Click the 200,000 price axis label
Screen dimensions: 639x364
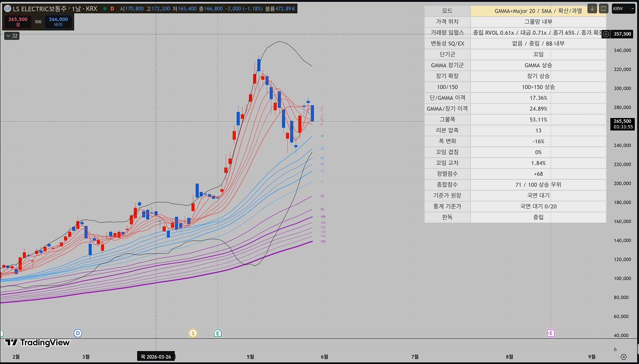[622, 183]
